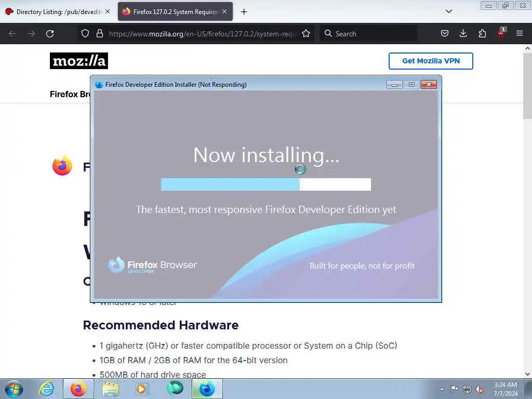Show site security padlock info
This screenshot has height=399, width=532.
[x=99, y=34]
